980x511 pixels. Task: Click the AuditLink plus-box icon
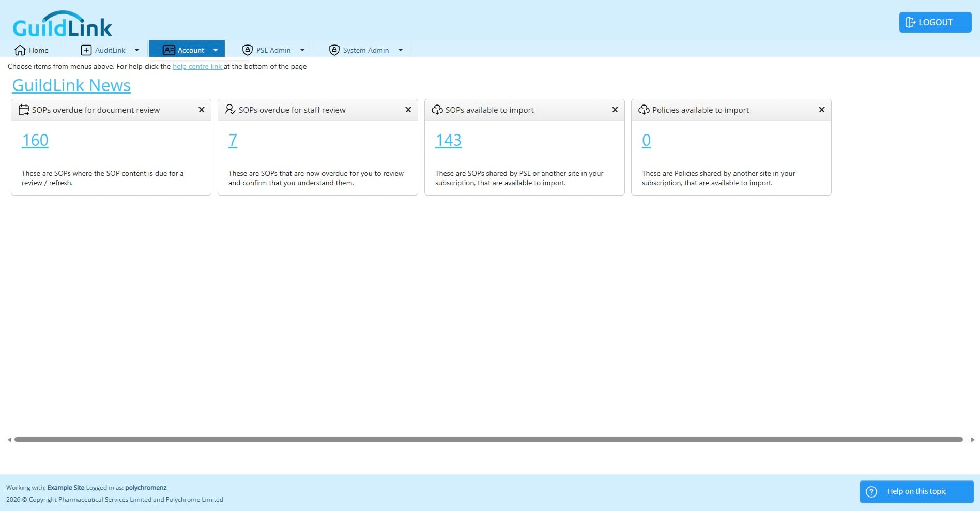[86, 50]
